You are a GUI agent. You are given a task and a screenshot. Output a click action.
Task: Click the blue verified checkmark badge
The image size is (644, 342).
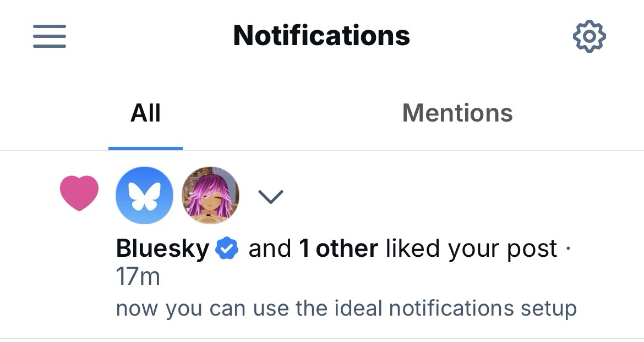tap(227, 250)
